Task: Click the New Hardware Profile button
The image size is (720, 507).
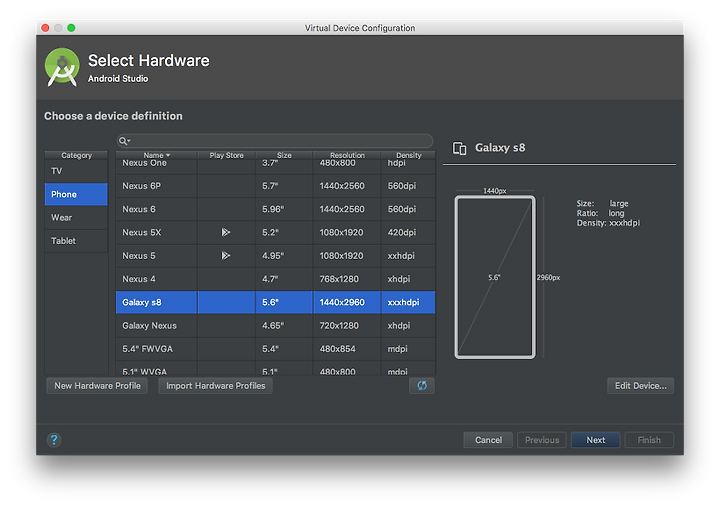Action: coord(97,386)
